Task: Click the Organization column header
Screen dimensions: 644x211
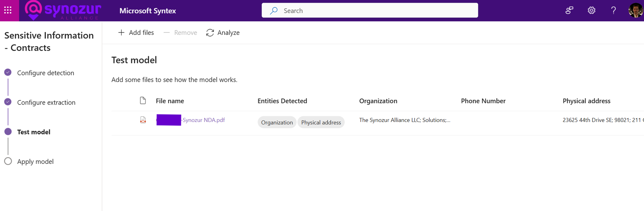Action: pos(378,101)
